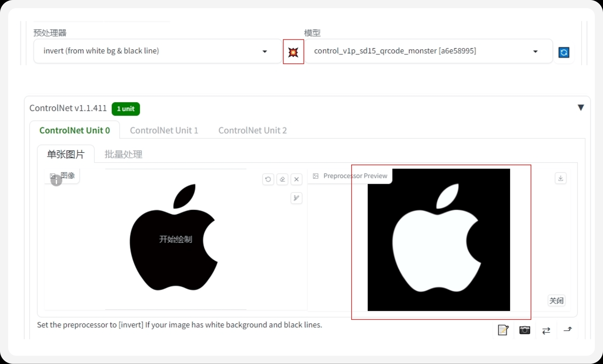The width and height of the screenshot is (603, 364).
Task: Open new canvas notepad icon
Action: (503, 330)
